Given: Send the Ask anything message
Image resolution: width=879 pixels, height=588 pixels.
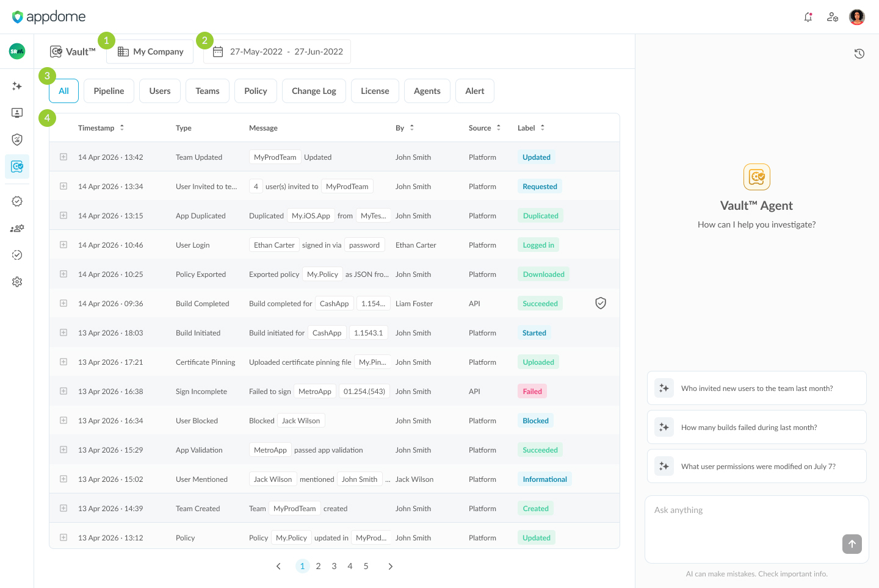Looking at the screenshot, I should [852, 544].
